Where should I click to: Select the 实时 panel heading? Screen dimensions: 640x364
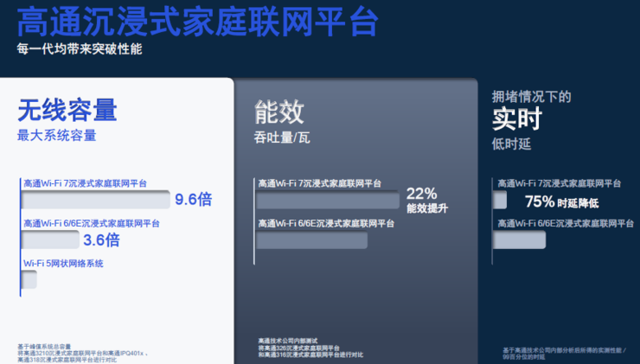pos(517,118)
